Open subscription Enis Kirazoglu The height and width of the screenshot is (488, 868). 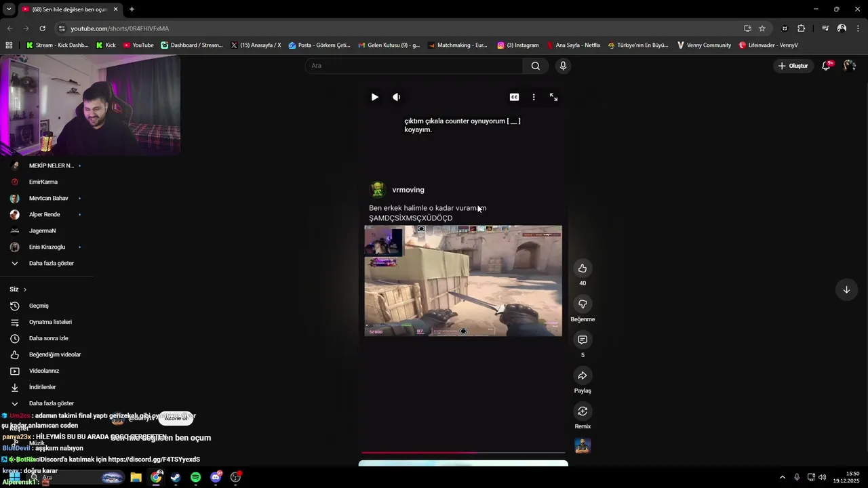(x=46, y=247)
